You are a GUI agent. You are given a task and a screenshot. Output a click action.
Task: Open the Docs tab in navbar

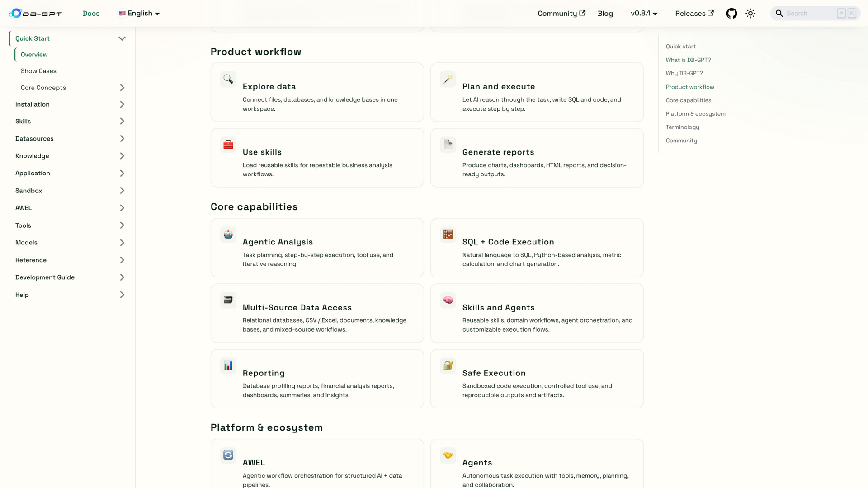pos(91,14)
